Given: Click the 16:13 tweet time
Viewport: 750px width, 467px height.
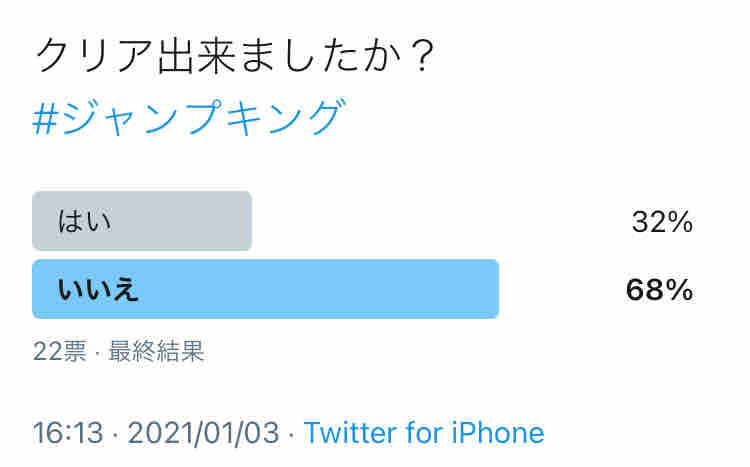Looking at the screenshot, I should point(68,433).
